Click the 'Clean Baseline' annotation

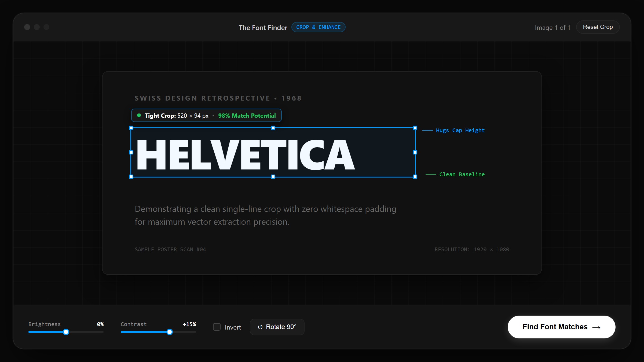462,174
